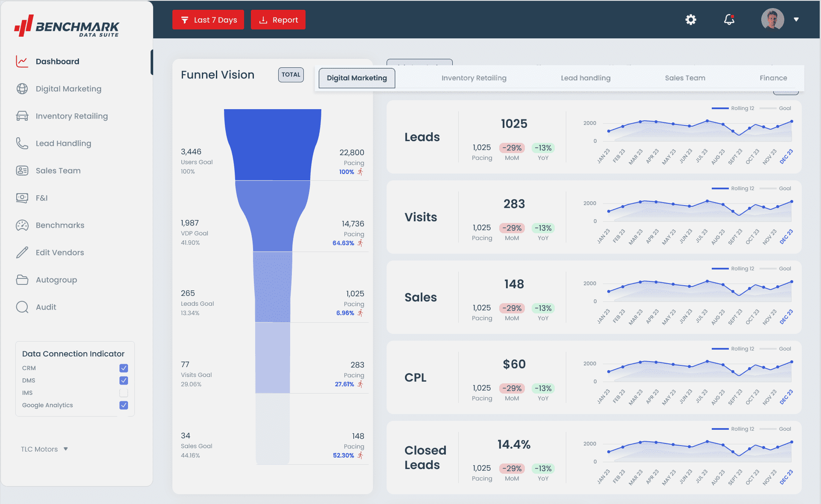
Task: Click the user avatar photo
Action: [772, 20]
